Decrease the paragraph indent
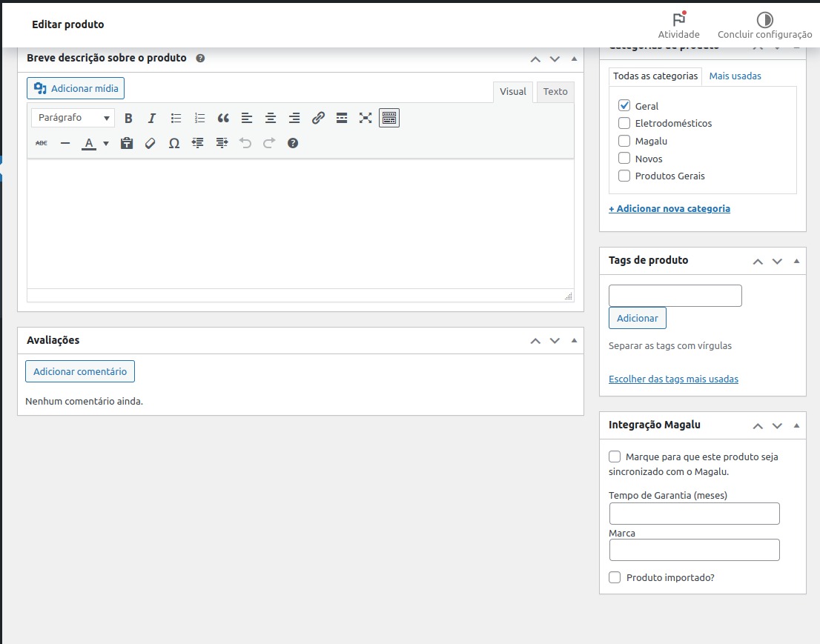The image size is (820, 644). coord(198,143)
